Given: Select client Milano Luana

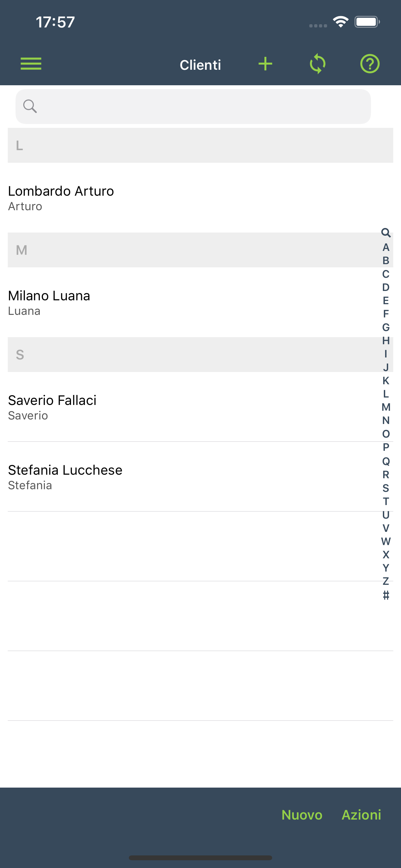Looking at the screenshot, I should [x=49, y=302].
